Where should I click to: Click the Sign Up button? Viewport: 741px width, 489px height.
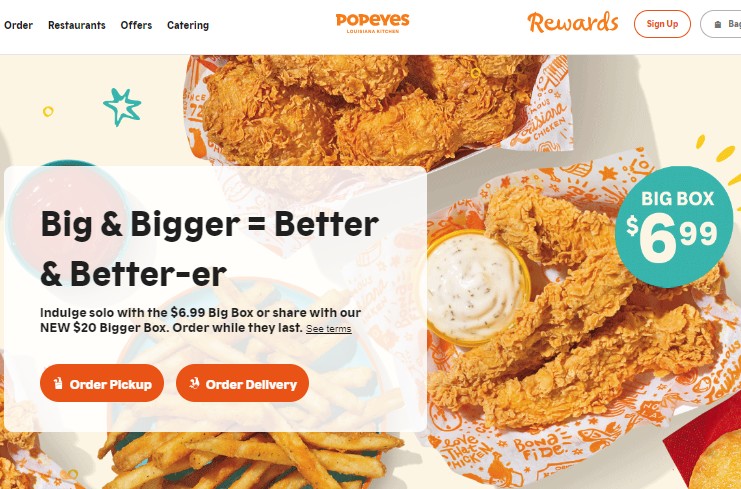pyautogui.click(x=662, y=24)
